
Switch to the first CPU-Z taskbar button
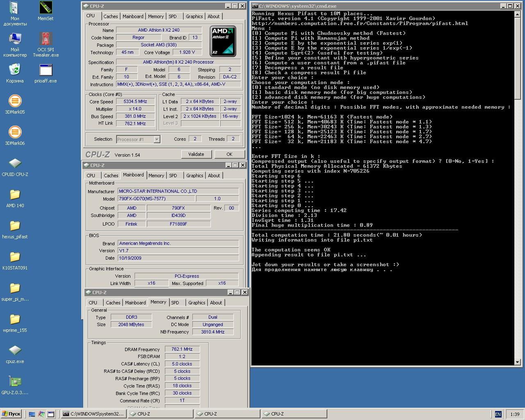click(160, 414)
